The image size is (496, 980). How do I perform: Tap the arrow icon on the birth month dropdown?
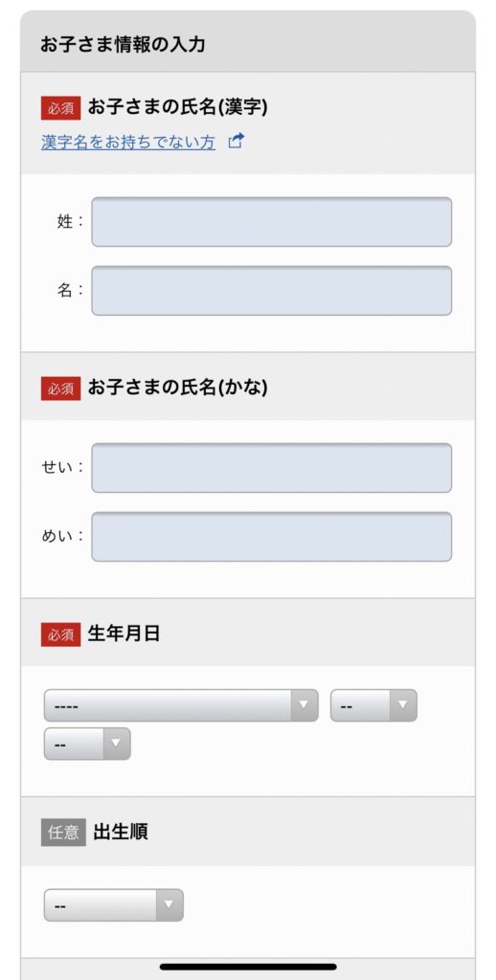tap(403, 705)
